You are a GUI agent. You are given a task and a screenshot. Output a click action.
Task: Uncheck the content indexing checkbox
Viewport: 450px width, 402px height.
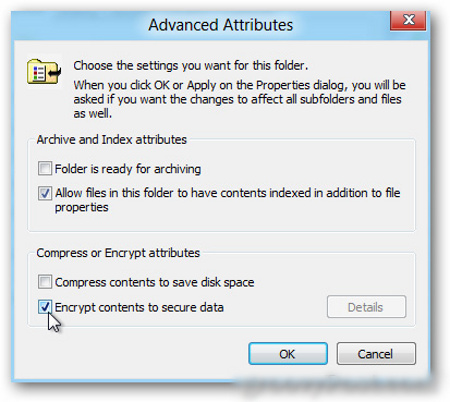pyautogui.click(x=45, y=193)
